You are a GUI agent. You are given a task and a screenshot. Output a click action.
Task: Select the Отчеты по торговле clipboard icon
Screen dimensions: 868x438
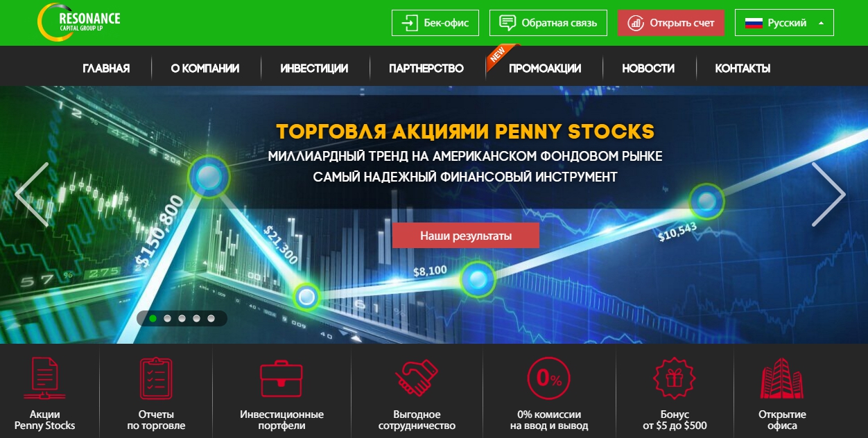point(156,378)
